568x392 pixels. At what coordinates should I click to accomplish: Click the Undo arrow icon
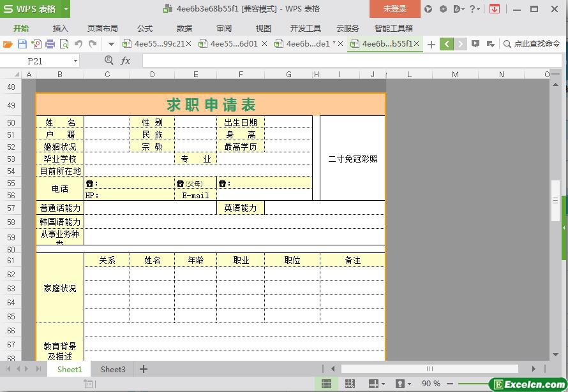coord(78,44)
